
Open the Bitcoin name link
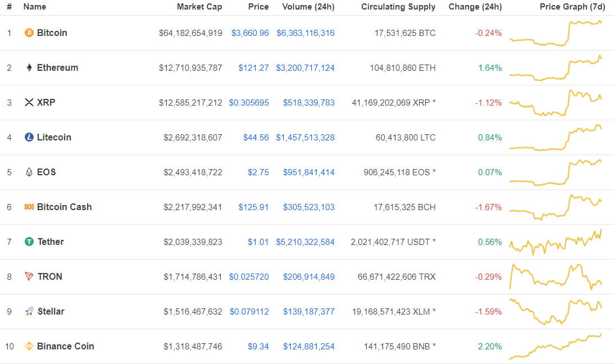52,33
